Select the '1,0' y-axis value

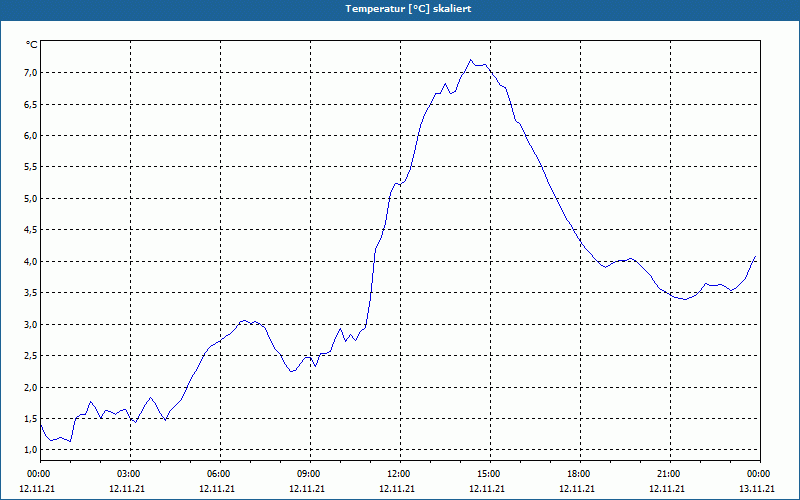(31, 449)
